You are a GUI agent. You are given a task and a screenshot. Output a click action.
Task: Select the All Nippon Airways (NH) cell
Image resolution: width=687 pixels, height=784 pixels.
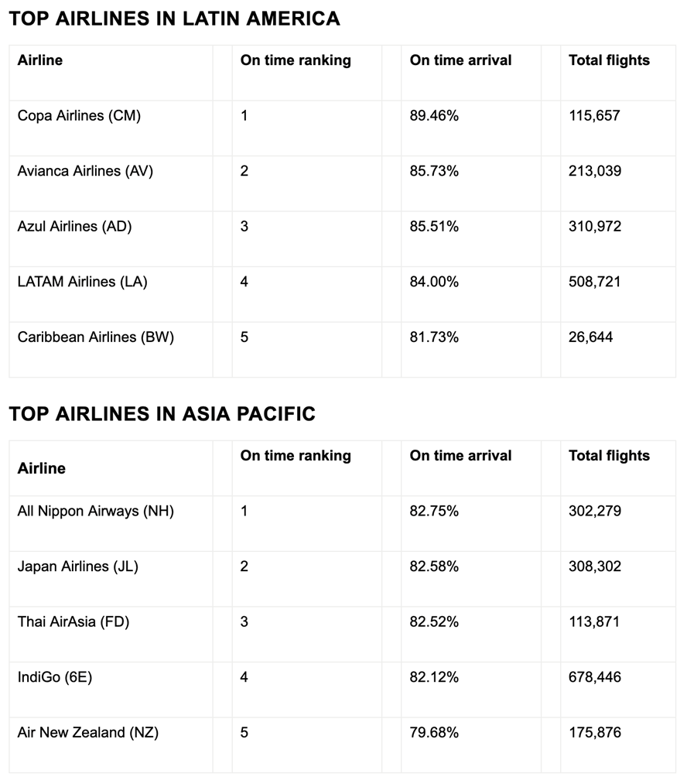point(95,512)
